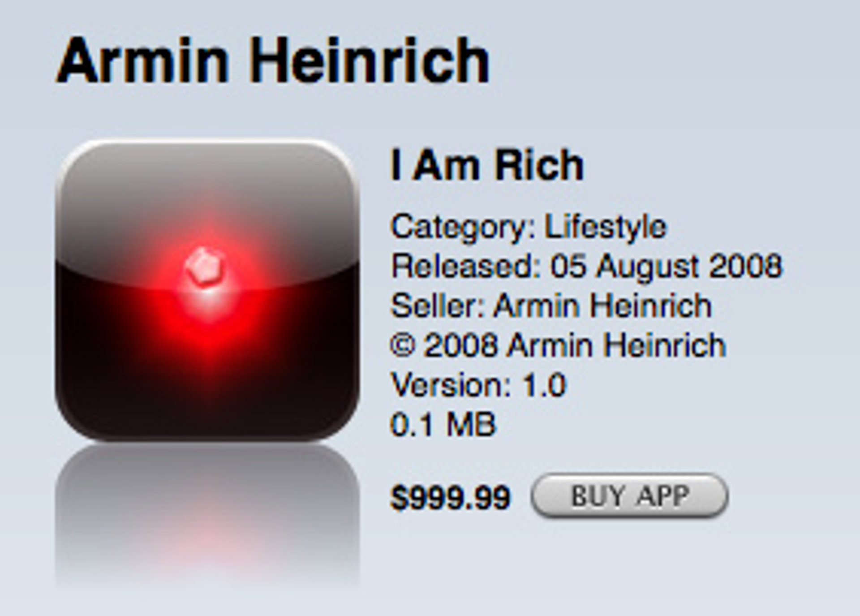Select the 0.1 MB file size
Screen dimensions: 860x616
[443, 424]
